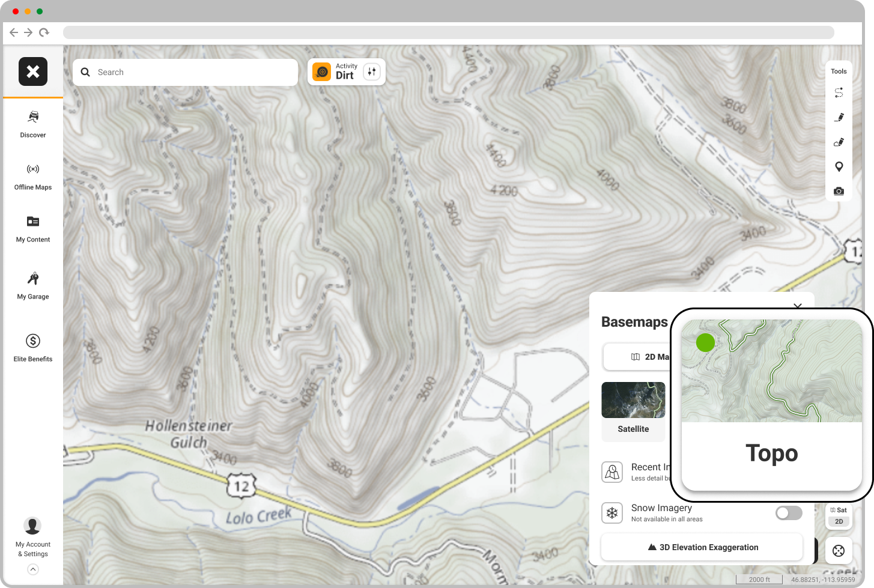874x588 pixels.
Task: Open 3D Elevation Exaggeration
Action: pos(702,547)
